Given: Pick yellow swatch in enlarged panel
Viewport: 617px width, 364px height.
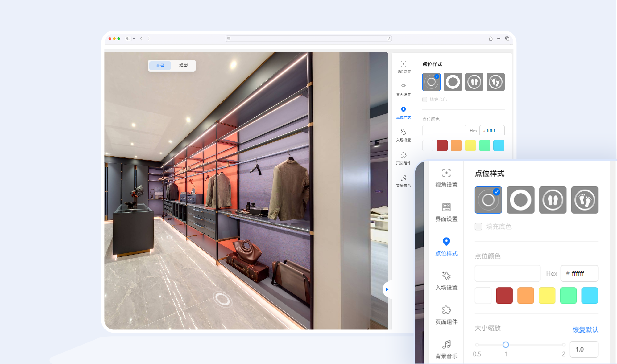Looking at the screenshot, I should [x=547, y=296].
